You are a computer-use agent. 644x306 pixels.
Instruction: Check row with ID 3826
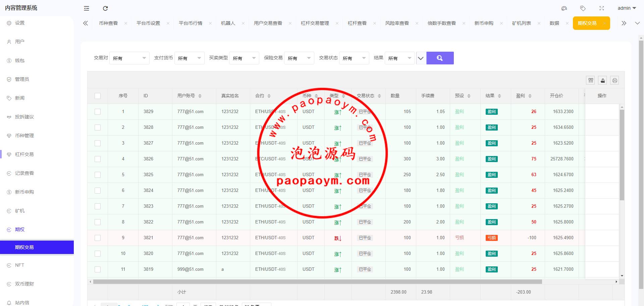click(98, 159)
